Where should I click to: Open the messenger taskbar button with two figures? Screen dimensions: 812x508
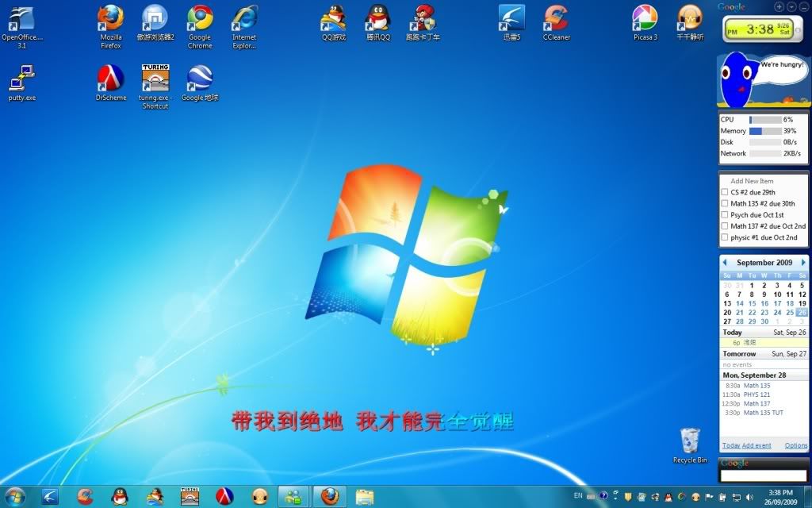coord(293,497)
